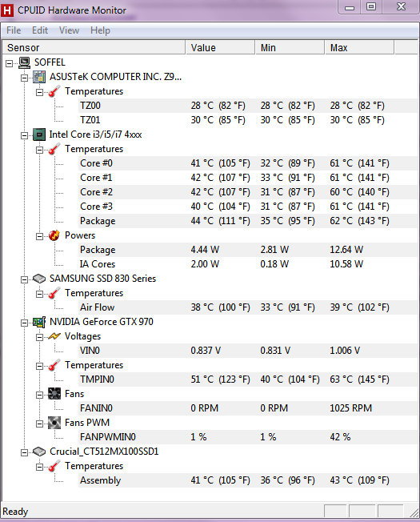Collapse the NVIDIA GeForce GTX 970 node
This screenshot has width=420, height=522.
[24, 323]
